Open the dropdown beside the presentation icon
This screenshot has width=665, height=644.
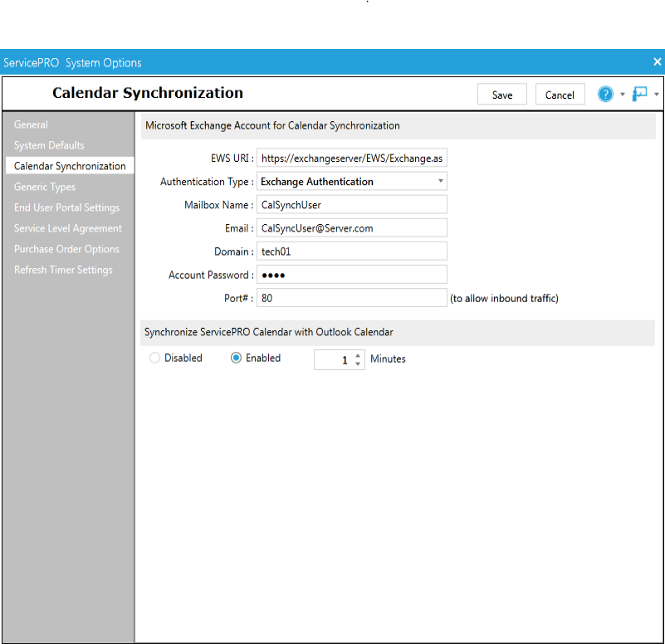click(x=657, y=94)
